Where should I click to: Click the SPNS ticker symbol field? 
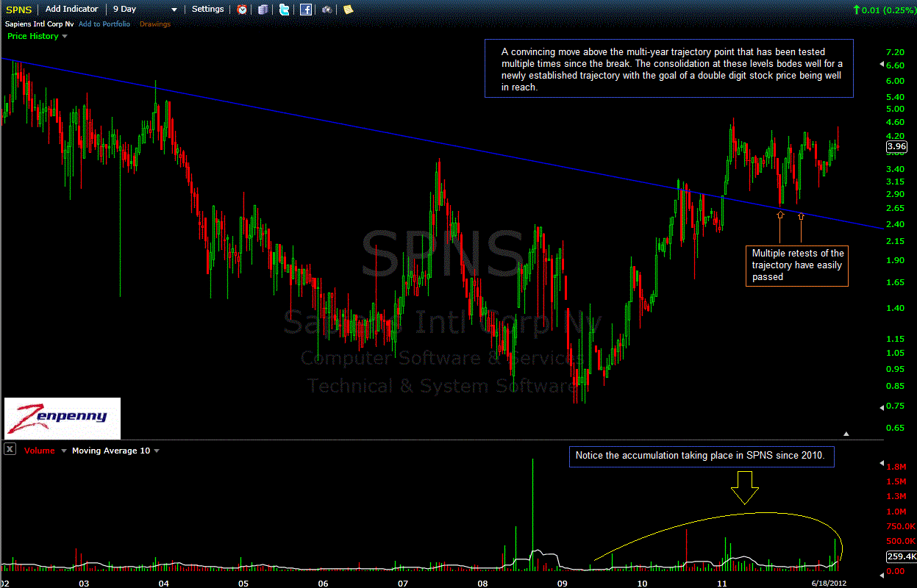pyautogui.click(x=18, y=10)
